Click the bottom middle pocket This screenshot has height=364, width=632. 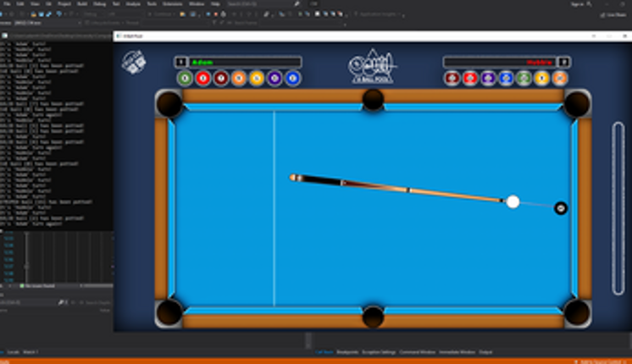pyautogui.click(x=373, y=316)
